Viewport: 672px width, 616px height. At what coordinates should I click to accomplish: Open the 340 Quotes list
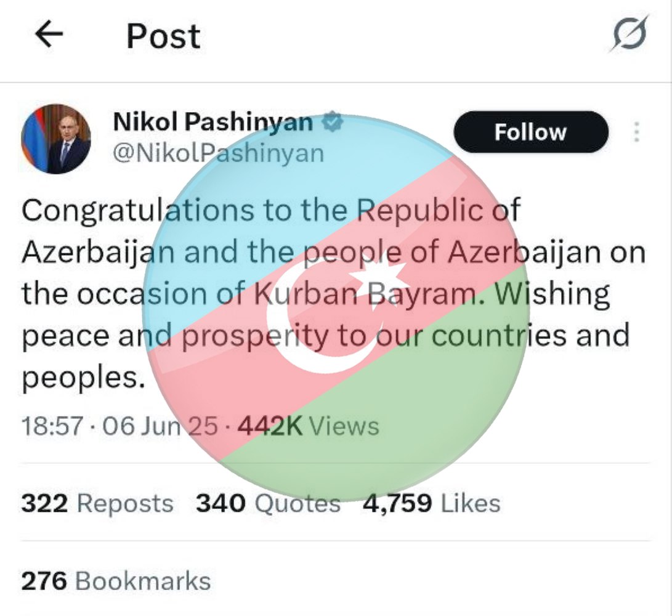click(x=268, y=503)
